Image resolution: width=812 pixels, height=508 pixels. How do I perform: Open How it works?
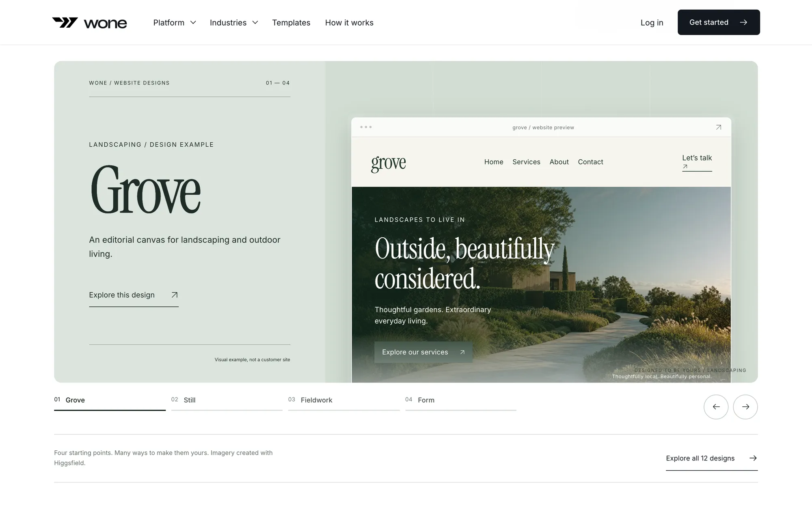click(349, 23)
